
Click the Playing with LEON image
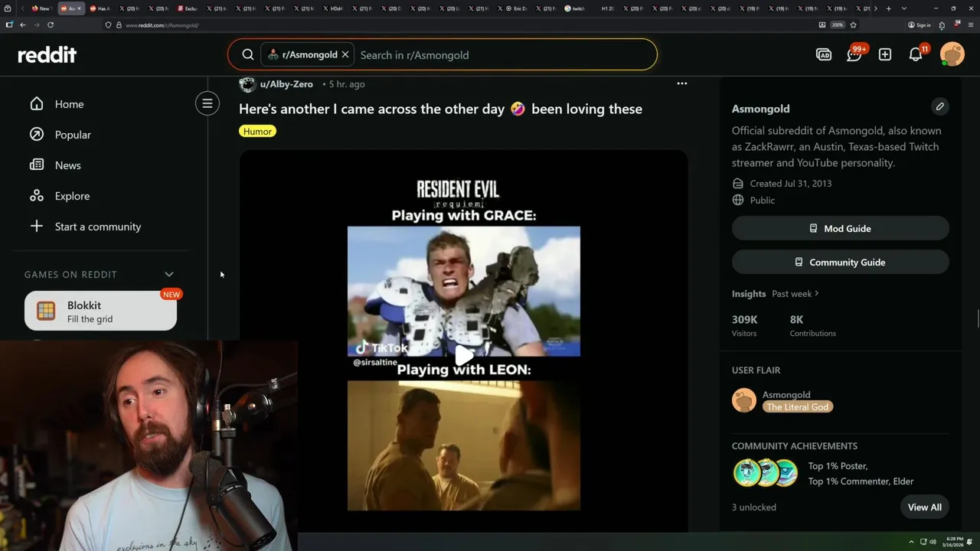[x=464, y=445]
